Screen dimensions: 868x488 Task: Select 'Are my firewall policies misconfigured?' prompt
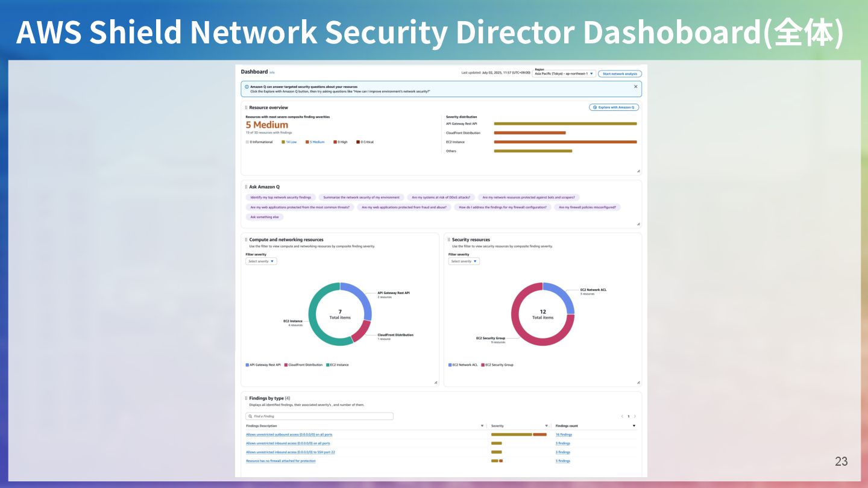pyautogui.click(x=588, y=207)
